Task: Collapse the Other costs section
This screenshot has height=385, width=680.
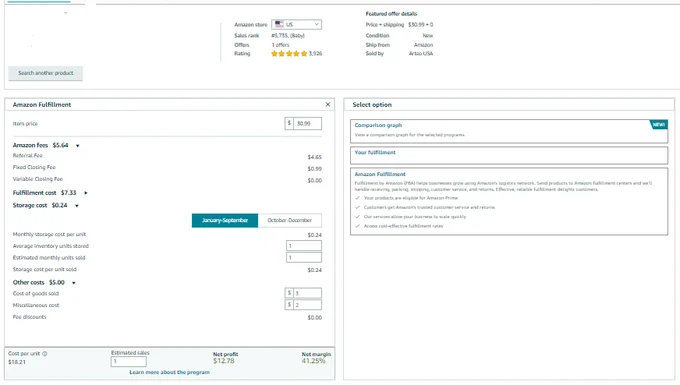Action: (x=74, y=283)
